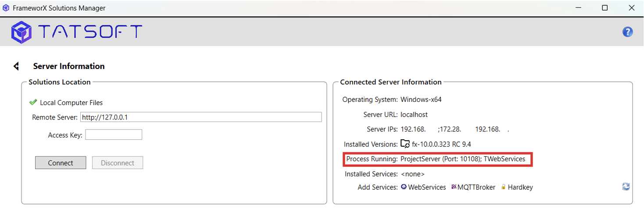Select the Local Computer Files checkmark
644x217 pixels.
[33, 102]
